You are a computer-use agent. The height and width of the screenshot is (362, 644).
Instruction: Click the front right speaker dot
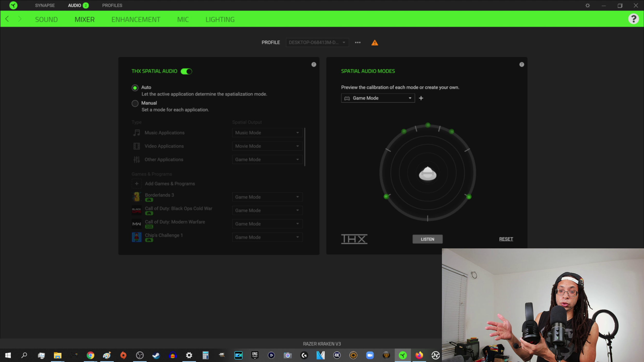(x=452, y=132)
